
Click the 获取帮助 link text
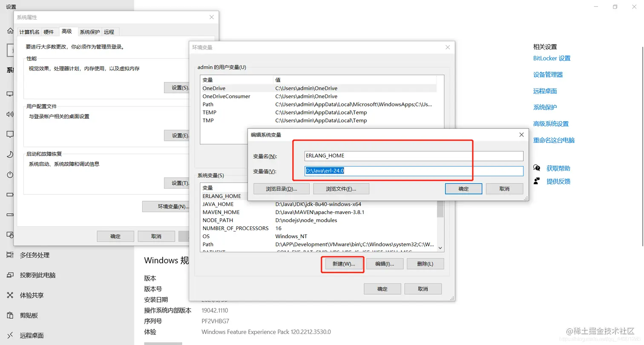click(558, 168)
